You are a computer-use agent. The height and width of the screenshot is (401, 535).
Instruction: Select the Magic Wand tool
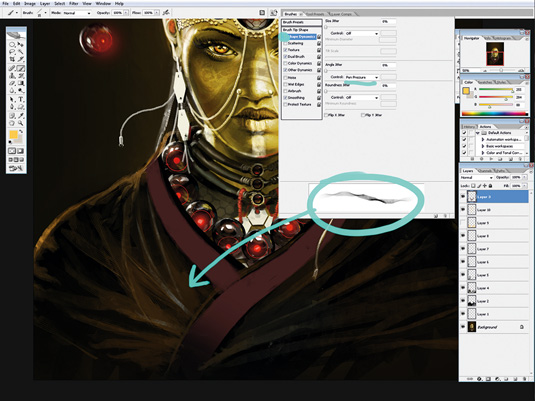click(20, 52)
